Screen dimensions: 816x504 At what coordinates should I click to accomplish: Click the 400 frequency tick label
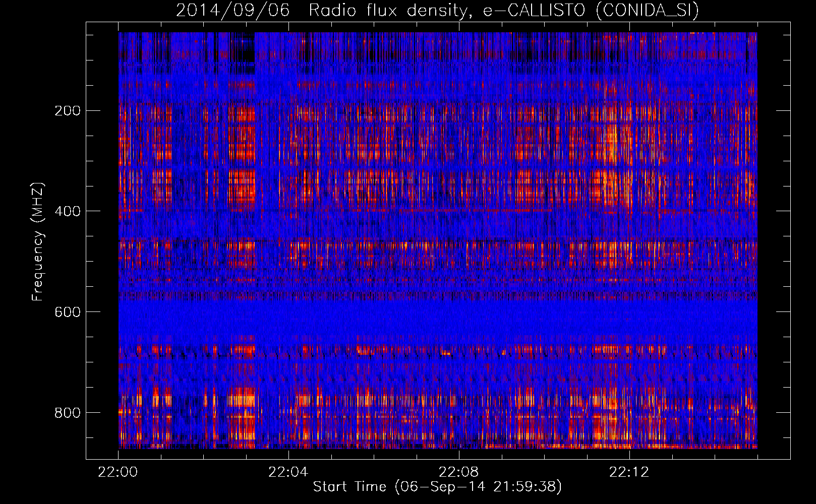click(68, 211)
